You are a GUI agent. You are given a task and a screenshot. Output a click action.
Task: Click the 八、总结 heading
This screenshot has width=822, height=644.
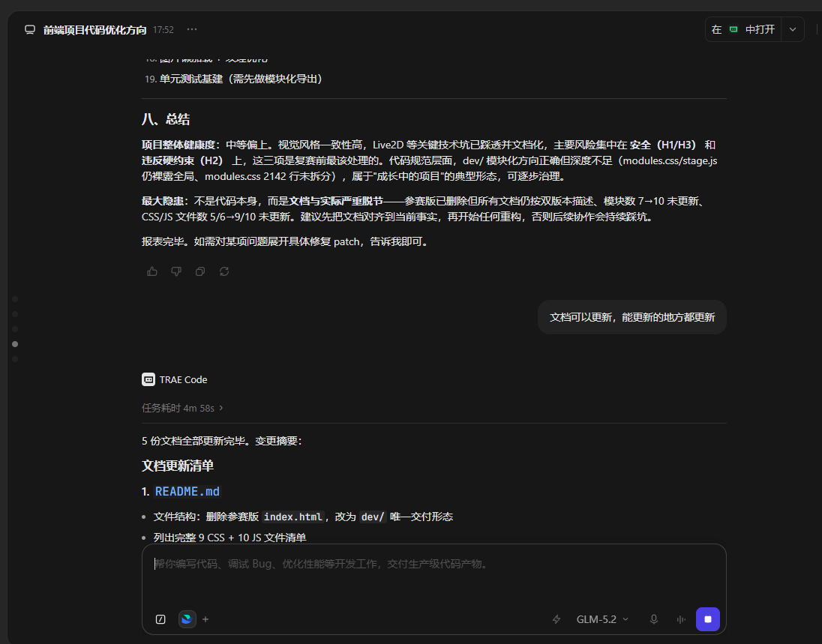point(166,119)
